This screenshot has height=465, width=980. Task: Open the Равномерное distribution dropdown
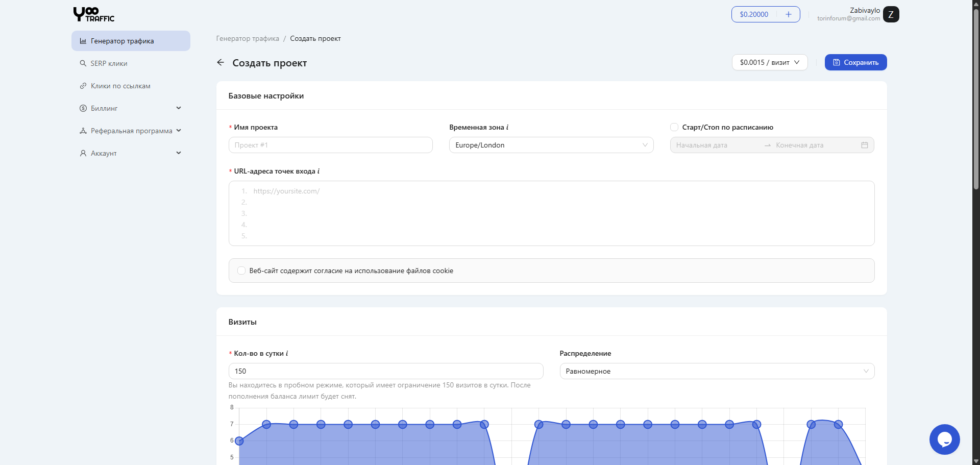(x=717, y=371)
